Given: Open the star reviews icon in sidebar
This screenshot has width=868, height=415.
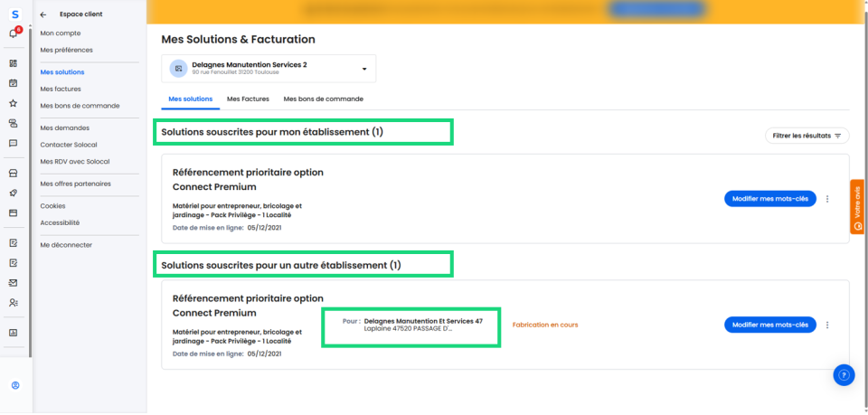Looking at the screenshot, I should click(14, 103).
